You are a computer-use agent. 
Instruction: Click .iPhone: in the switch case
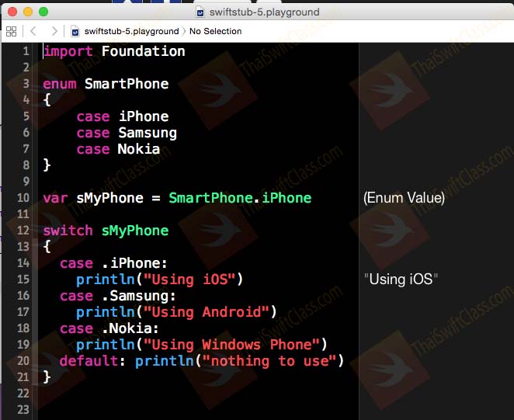(x=134, y=263)
